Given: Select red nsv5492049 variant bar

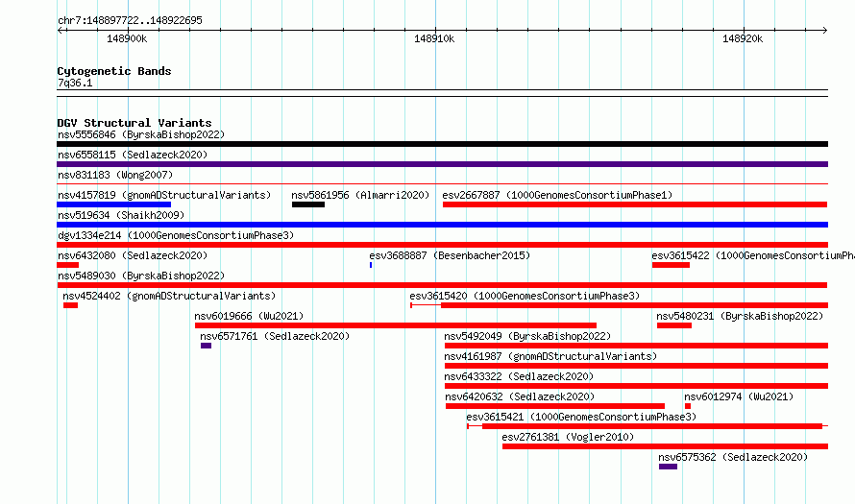Looking at the screenshot, I should click(636, 346).
